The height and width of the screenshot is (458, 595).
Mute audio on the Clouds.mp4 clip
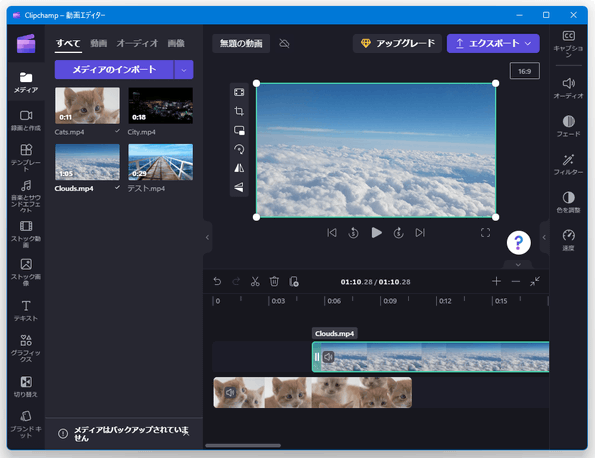[329, 357]
